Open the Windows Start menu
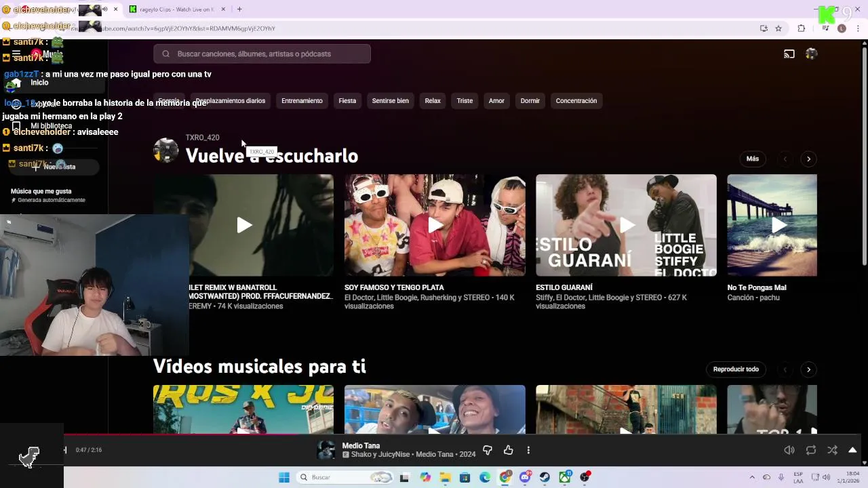Screen dimensions: 868x488 284,477
